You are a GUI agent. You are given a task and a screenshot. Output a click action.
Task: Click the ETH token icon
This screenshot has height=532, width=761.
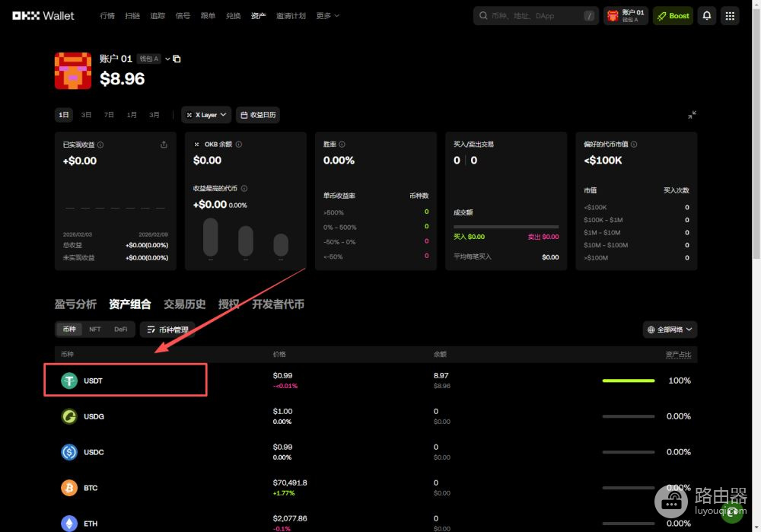point(69,524)
